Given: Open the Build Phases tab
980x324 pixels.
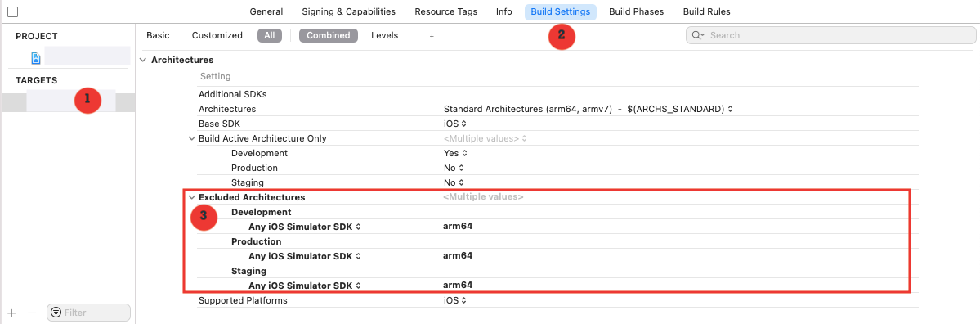Looking at the screenshot, I should point(636,12).
